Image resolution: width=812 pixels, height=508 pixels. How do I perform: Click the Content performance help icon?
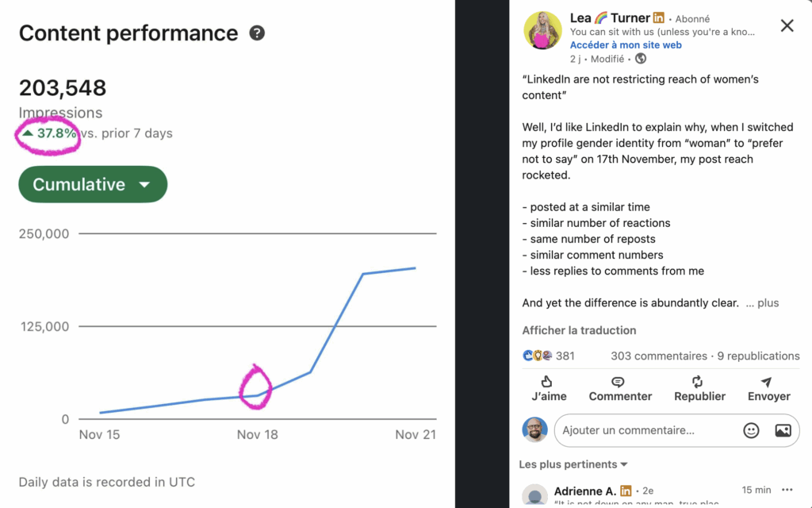coord(257,33)
